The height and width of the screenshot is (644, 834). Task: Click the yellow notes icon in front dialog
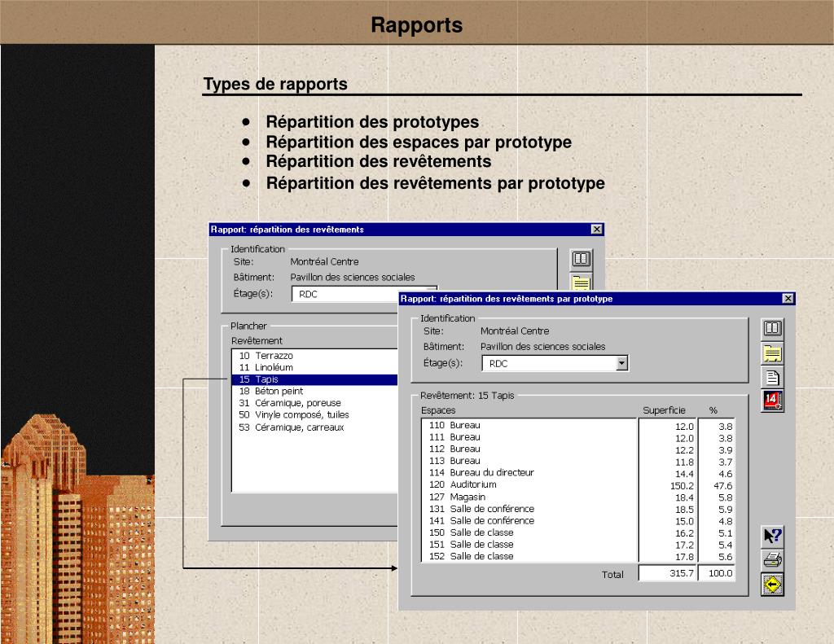[x=772, y=353]
